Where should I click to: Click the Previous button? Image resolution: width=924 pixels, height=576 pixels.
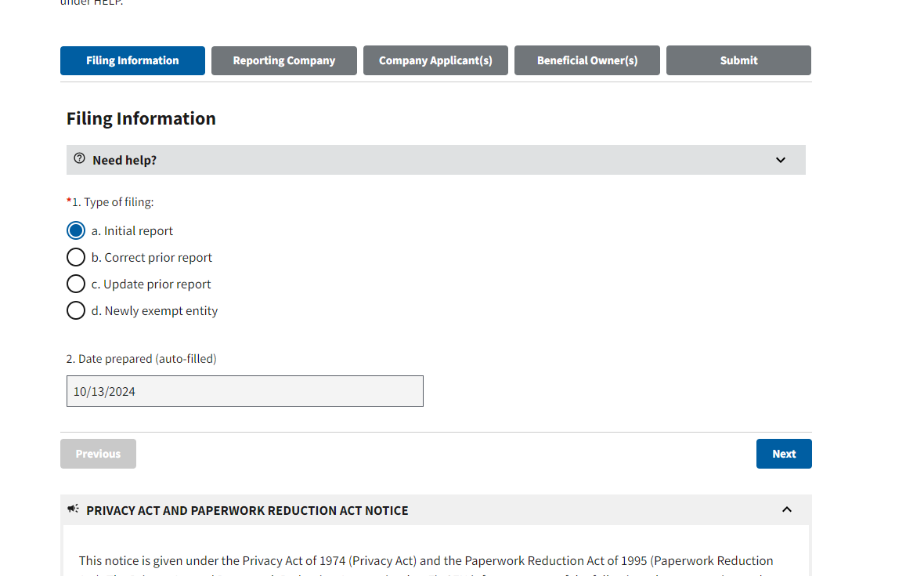(x=98, y=453)
